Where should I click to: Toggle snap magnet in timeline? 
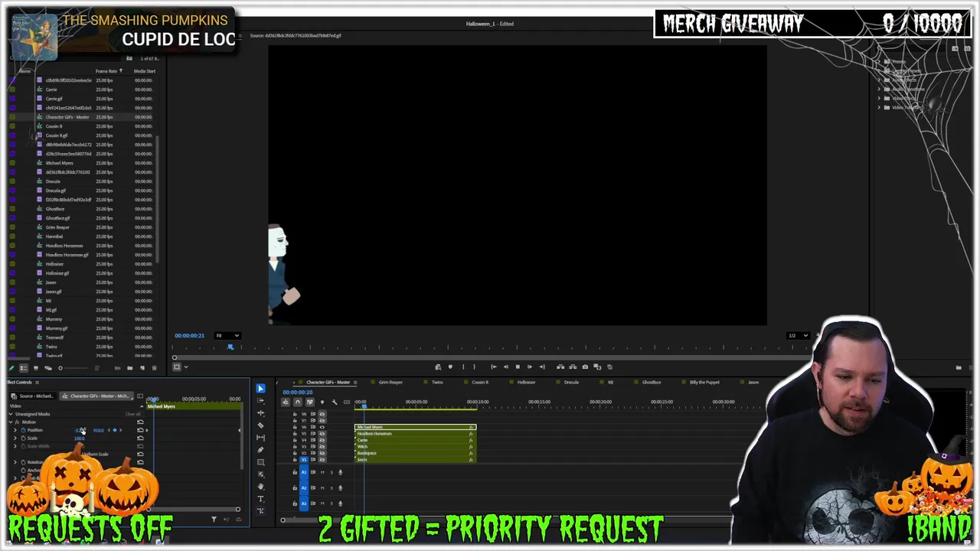click(x=297, y=402)
